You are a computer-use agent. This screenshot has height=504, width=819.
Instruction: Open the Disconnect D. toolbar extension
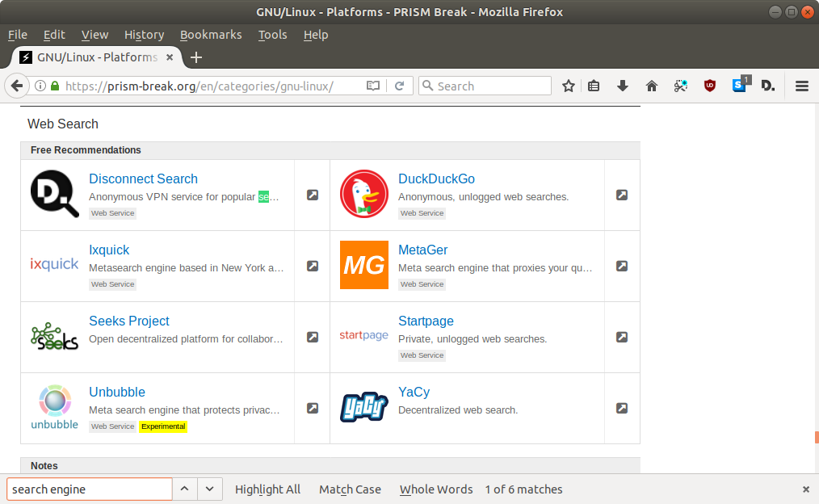[768, 86]
